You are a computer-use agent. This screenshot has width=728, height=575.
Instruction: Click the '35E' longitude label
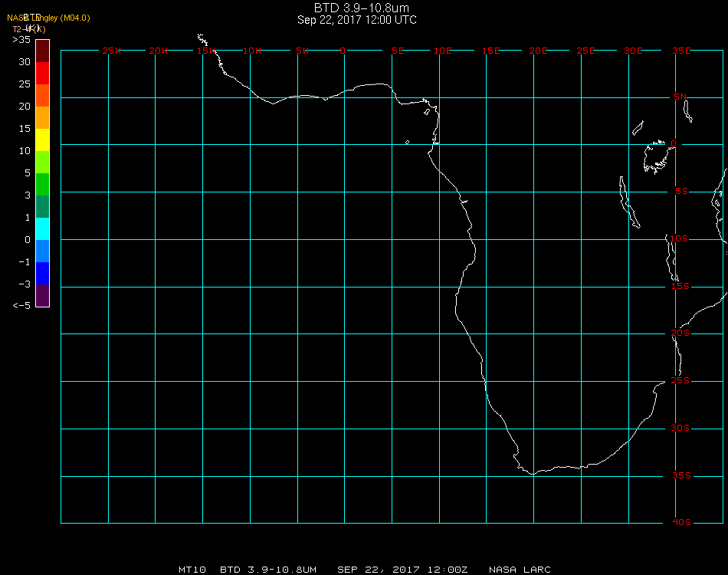pos(681,51)
